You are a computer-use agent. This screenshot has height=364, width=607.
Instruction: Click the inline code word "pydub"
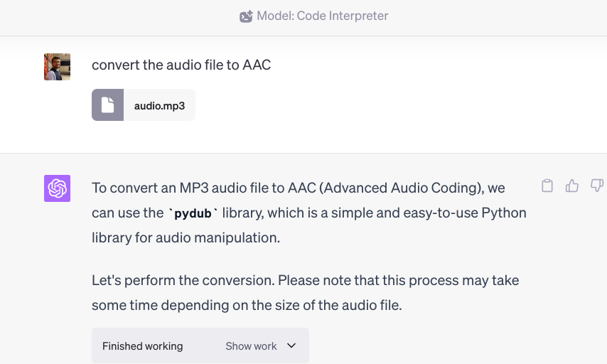193,213
